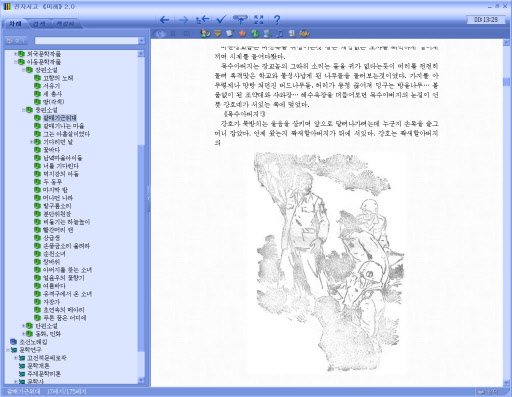Switch to the 검색 tab

39,24
